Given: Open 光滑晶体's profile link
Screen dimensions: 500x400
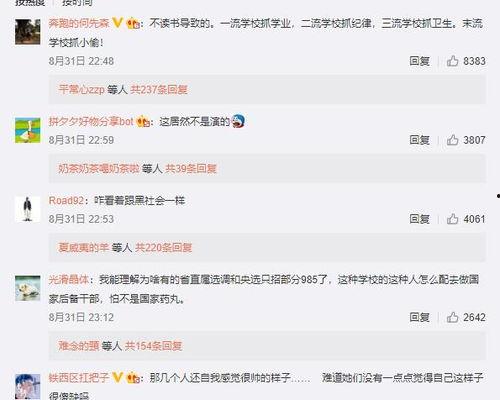Looking at the screenshot, I should pyautogui.click(x=69, y=279).
